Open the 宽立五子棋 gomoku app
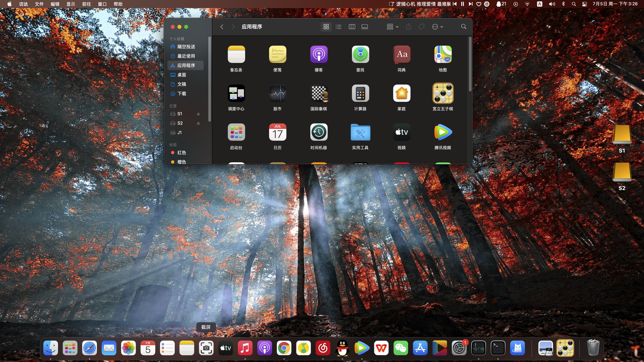 point(443,94)
